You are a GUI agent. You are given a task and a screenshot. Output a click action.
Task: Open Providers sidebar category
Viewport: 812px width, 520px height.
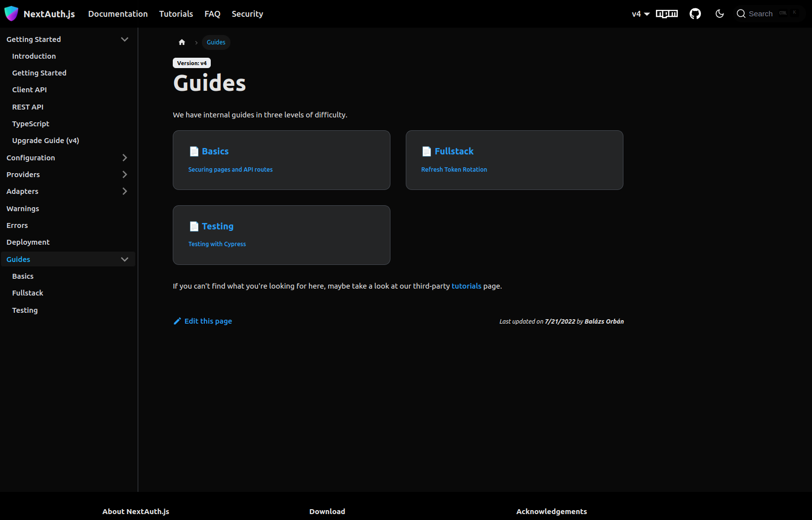[23, 175]
